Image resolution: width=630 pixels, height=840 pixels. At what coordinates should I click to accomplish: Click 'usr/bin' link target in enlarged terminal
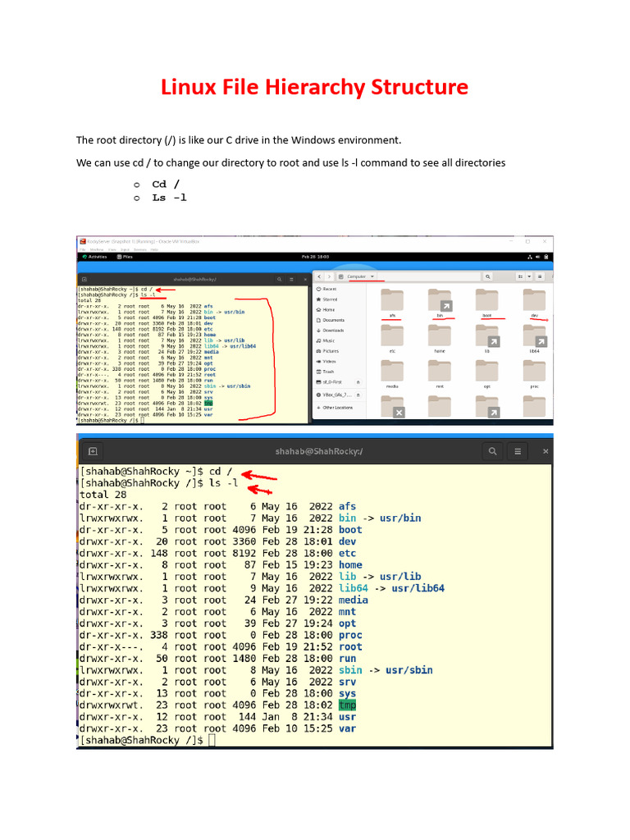(x=400, y=518)
